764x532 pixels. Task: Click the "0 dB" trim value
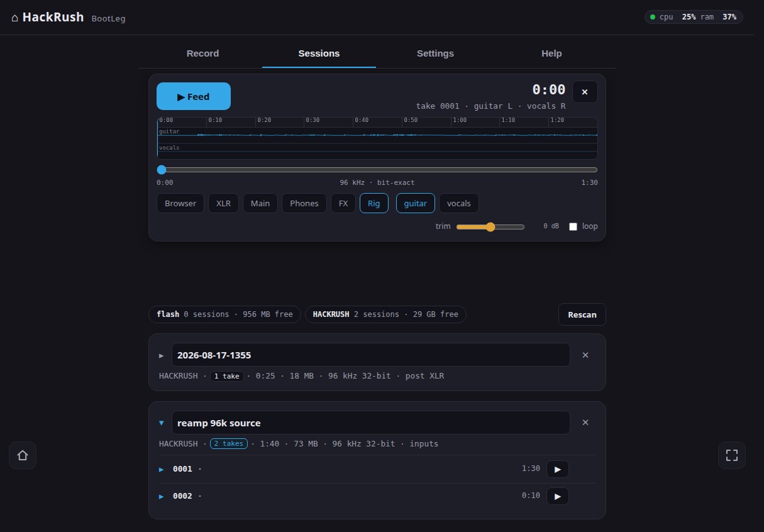(x=551, y=226)
